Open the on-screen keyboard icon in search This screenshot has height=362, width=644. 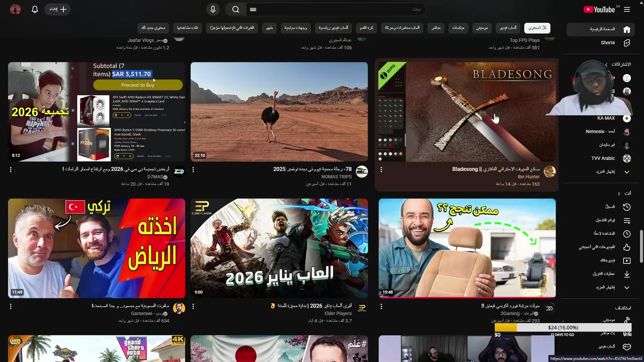tap(253, 10)
